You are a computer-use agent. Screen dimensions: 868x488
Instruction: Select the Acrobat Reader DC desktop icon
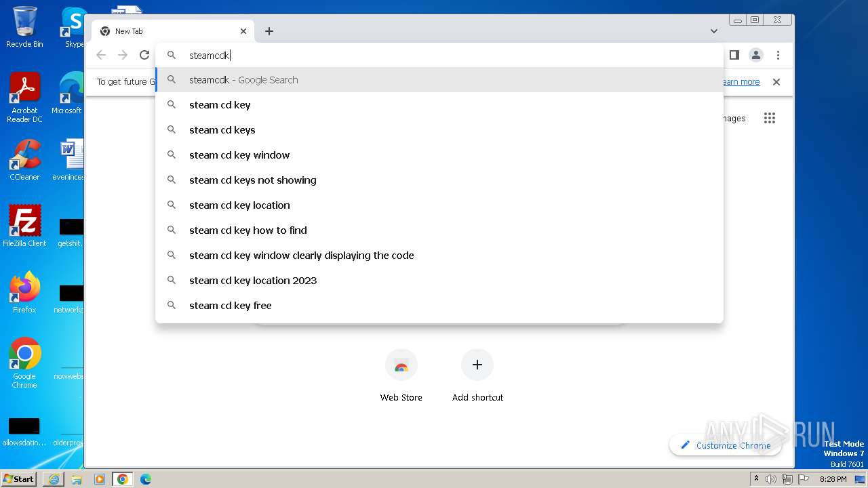24,98
